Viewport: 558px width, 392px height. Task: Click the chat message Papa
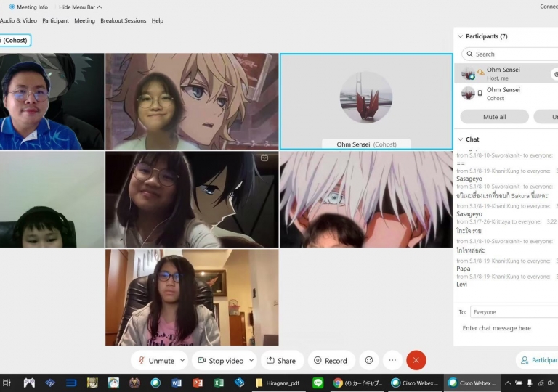tap(464, 269)
